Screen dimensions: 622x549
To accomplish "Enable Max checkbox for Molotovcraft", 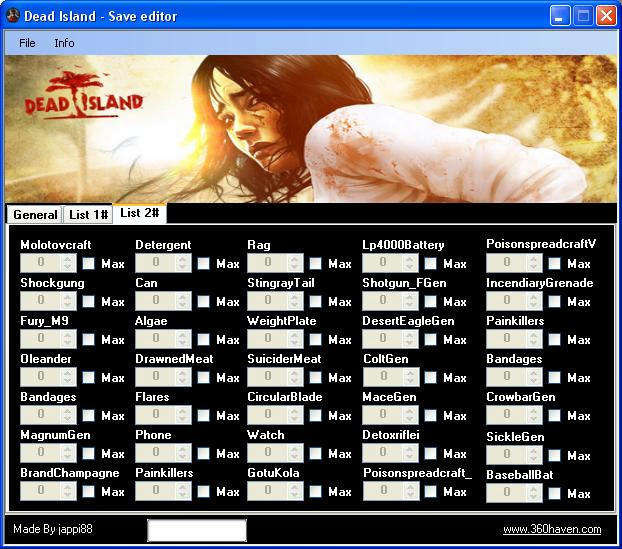I will (88, 263).
